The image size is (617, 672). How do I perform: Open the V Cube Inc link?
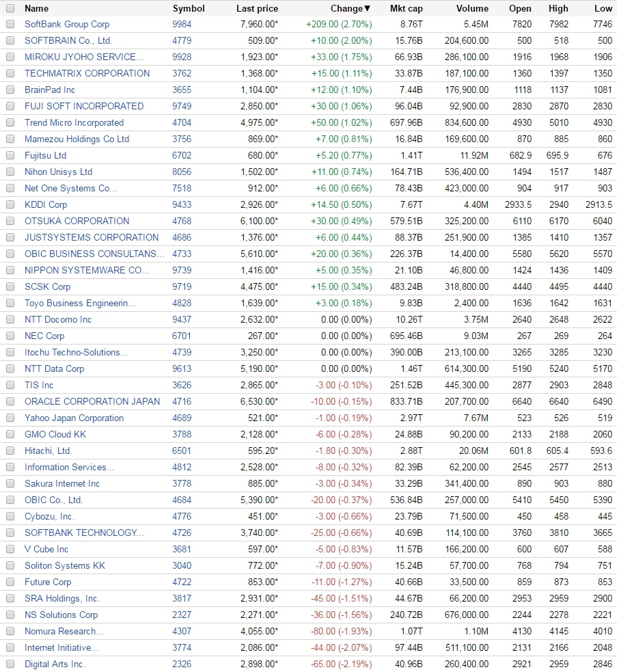coord(46,550)
